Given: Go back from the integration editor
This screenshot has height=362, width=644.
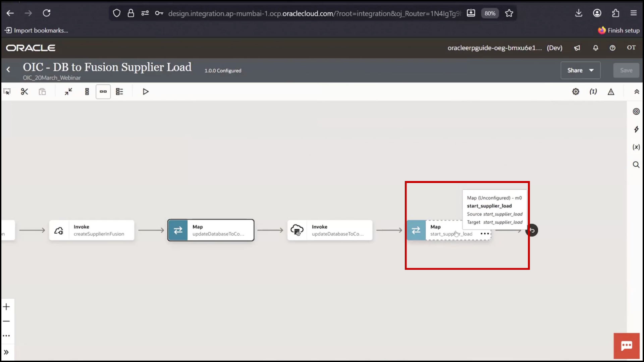Looking at the screenshot, I should tap(8, 70).
